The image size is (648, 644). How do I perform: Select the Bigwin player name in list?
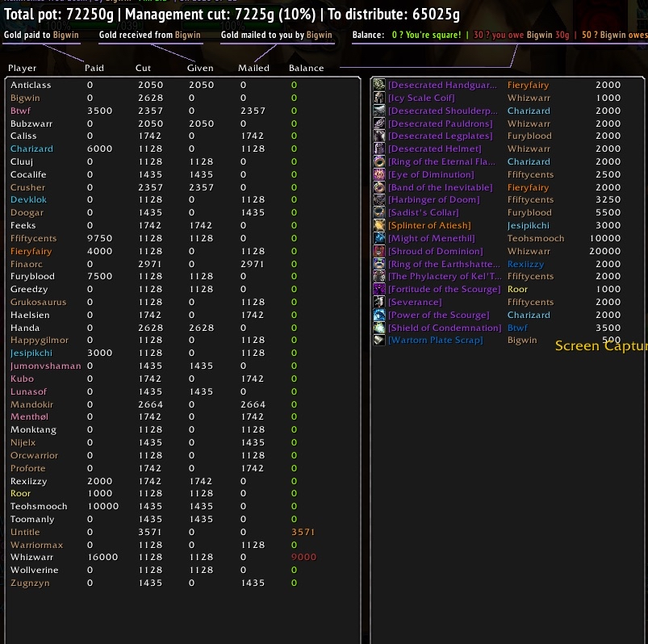(x=25, y=98)
